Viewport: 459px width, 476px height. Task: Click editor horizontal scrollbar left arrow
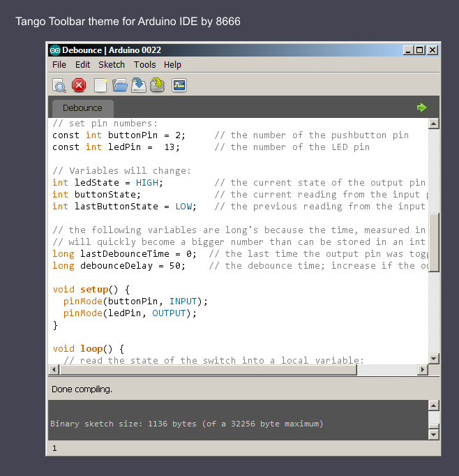coord(54,369)
